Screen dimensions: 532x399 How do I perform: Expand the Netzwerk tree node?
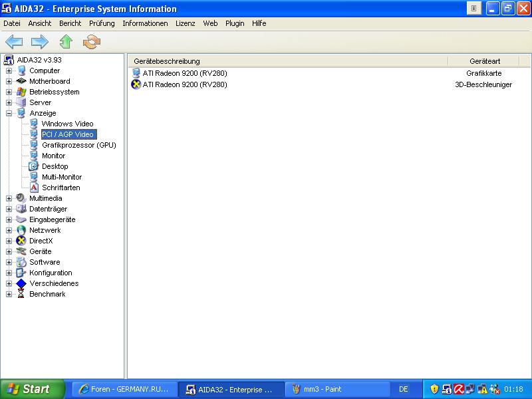(x=9, y=230)
